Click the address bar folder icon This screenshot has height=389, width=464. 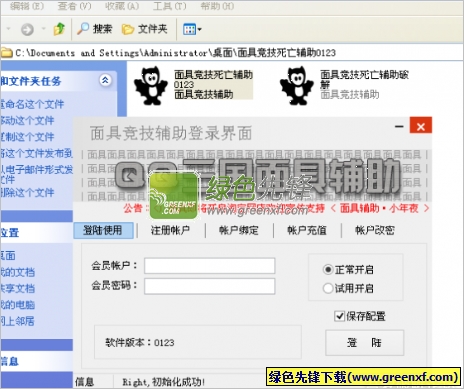click(7, 53)
